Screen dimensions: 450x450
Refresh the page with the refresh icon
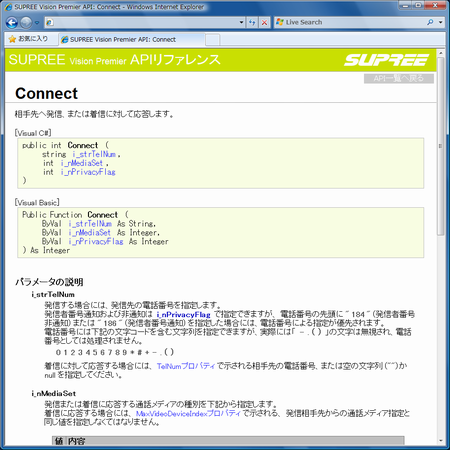tap(252, 23)
